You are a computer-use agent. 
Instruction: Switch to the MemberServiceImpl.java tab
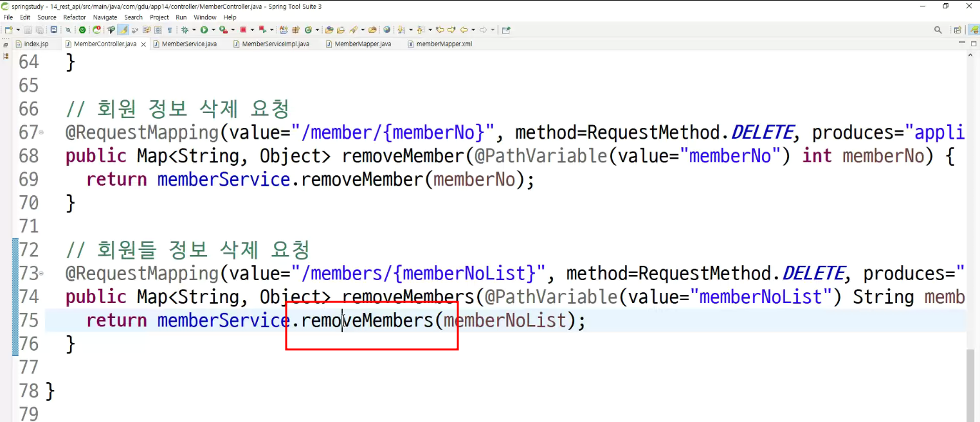point(275,44)
